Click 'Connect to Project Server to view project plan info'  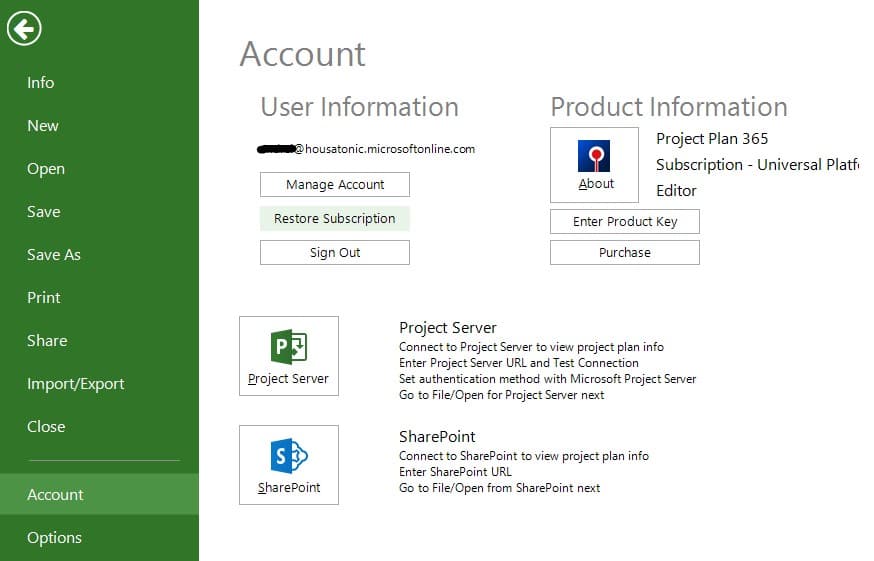coord(531,347)
